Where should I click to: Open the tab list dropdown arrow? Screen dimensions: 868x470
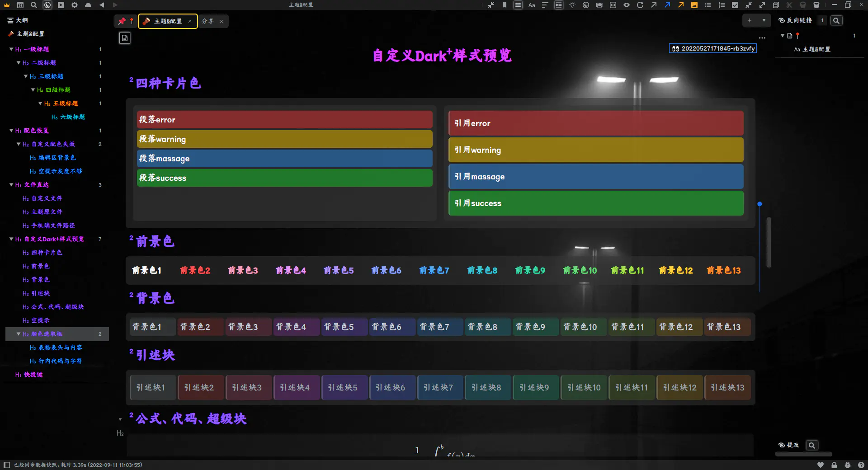click(x=764, y=20)
